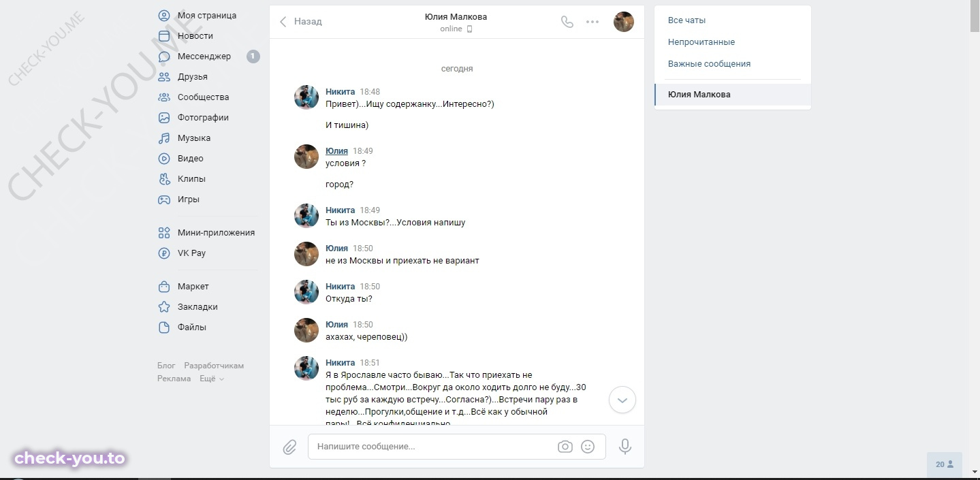The height and width of the screenshot is (480, 980).
Task: Click the page vertical scrollbar thumb
Action: (x=975, y=17)
